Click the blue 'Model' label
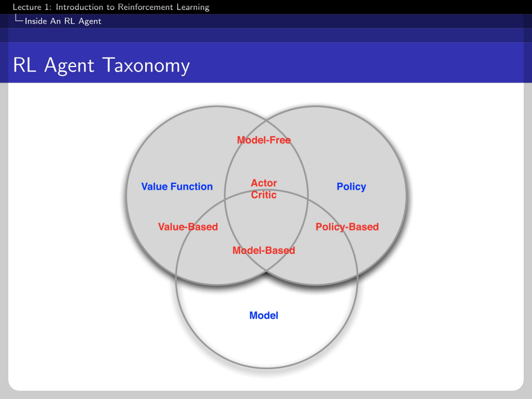 [x=264, y=315]
